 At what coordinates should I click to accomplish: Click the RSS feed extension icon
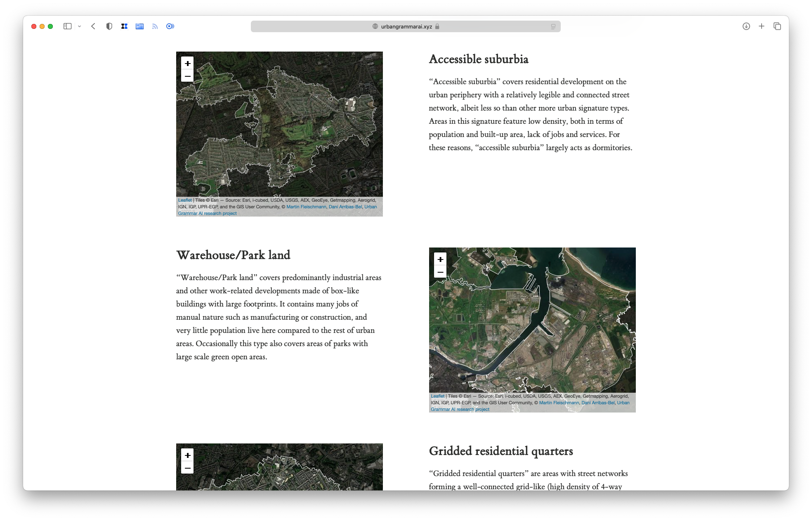pos(155,26)
